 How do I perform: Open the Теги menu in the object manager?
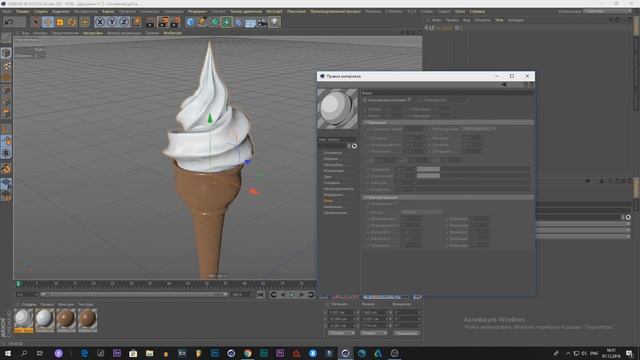(499, 20)
